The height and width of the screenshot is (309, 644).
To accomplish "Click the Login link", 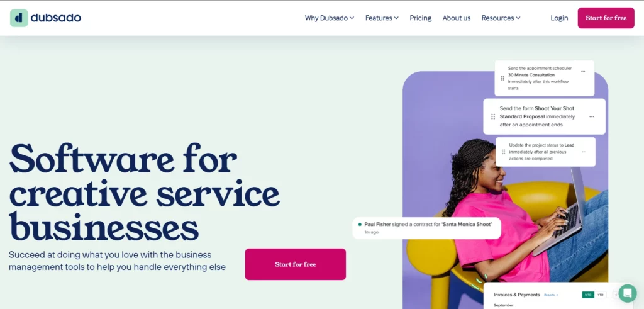I will point(559,18).
